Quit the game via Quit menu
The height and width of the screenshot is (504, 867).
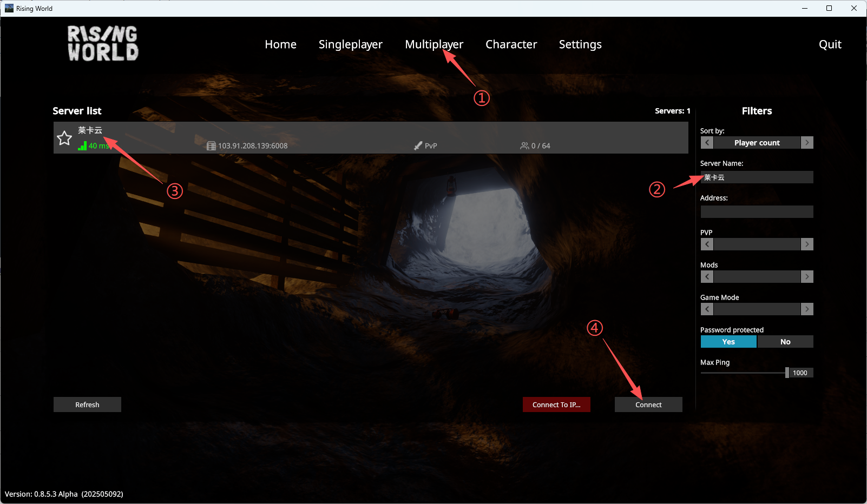click(830, 44)
